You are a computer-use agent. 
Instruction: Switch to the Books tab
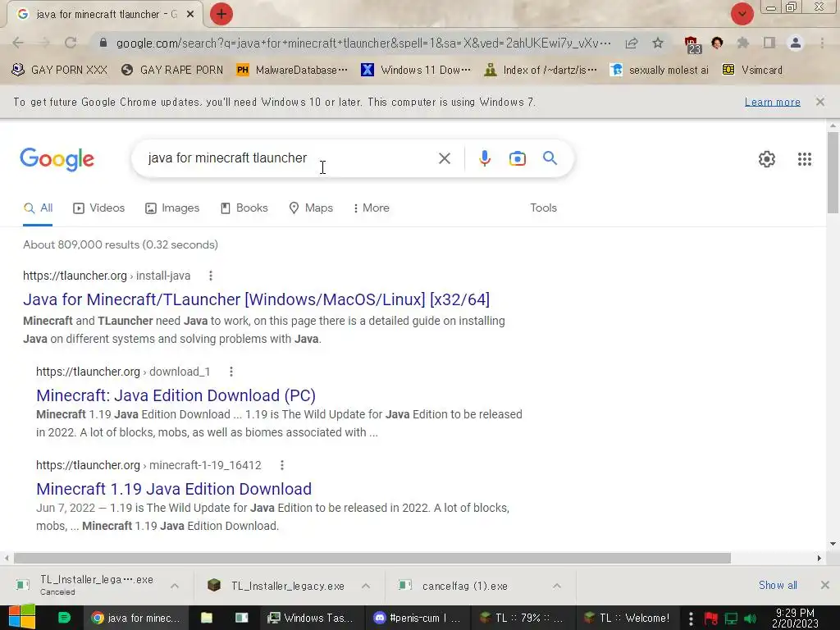coord(244,208)
